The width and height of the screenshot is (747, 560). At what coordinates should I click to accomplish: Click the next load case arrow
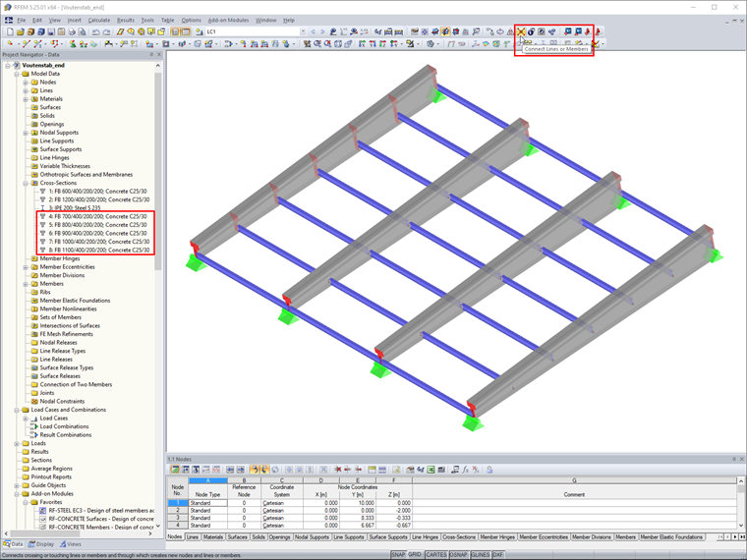coord(322,31)
